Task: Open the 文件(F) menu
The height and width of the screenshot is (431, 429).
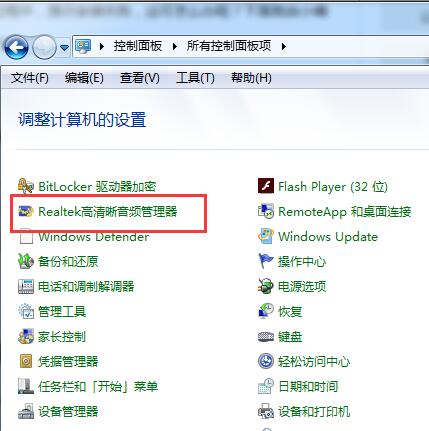Action: [x=30, y=78]
